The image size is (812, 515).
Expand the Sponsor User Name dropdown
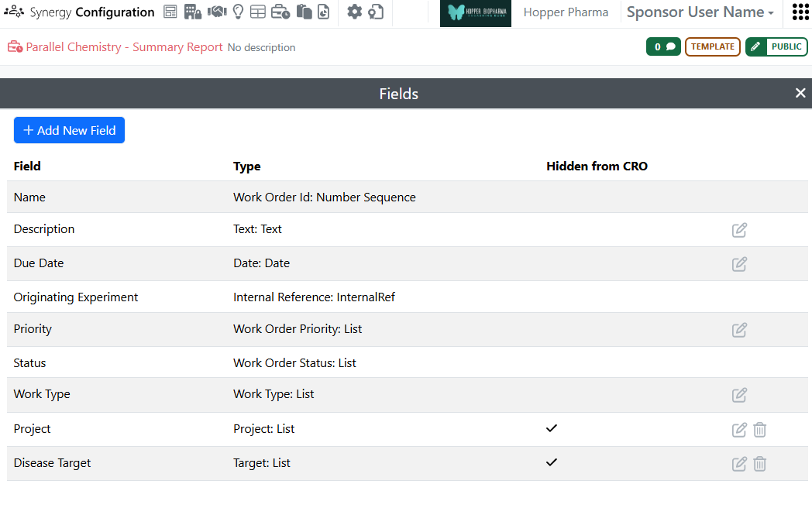tap(700, 12)
